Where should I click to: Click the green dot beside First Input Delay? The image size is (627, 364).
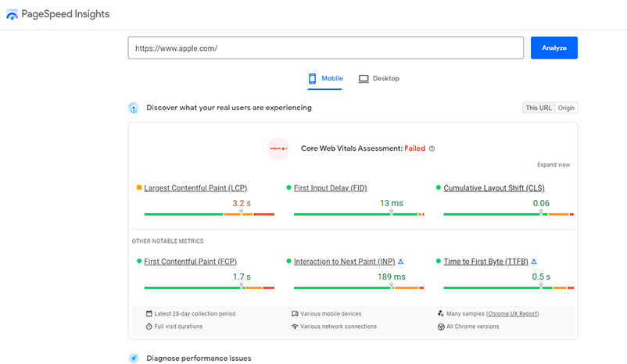coord(288,187)
